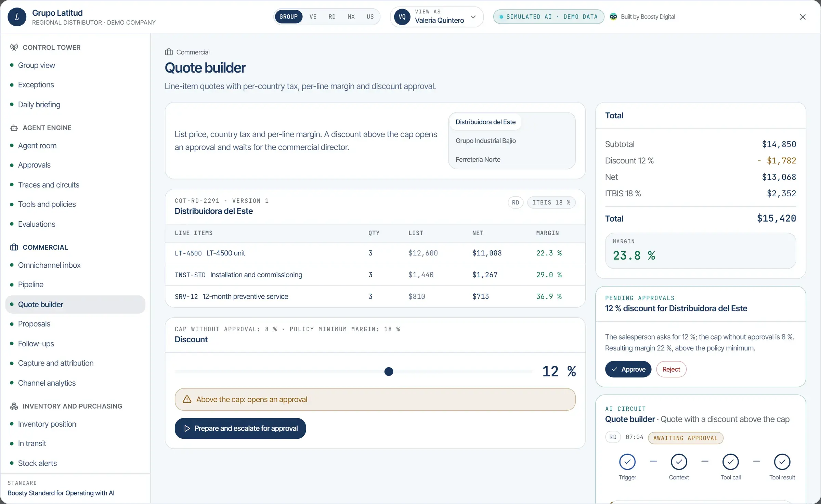The image size is (821, 504).
Task: Click the Agent Engine robot icon
Action: pos(14,128)
